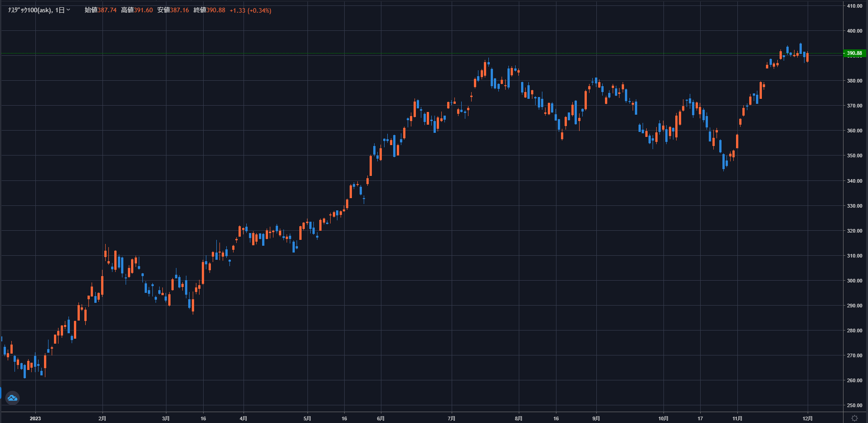Click the 17 date label on time axis
This screenshot has height=423, width=868.
pyautogui.click(x=700, y=418)
